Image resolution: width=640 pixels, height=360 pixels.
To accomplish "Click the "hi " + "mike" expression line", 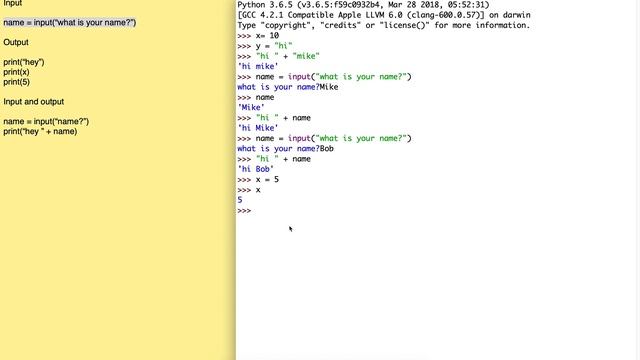I will pos(278,56).
